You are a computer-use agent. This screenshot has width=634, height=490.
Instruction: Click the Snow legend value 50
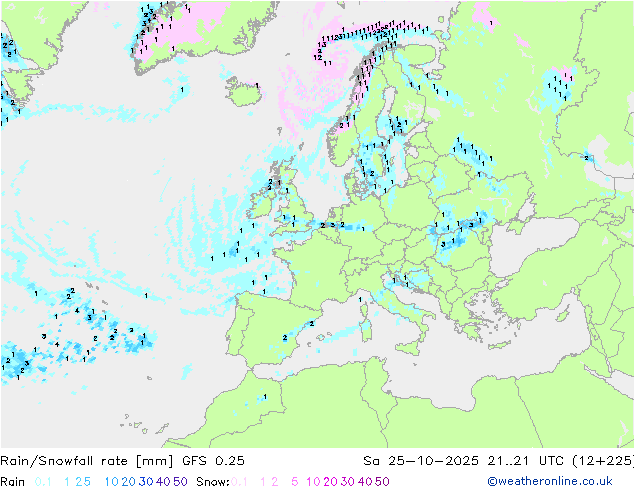click(x=382, y=482)
